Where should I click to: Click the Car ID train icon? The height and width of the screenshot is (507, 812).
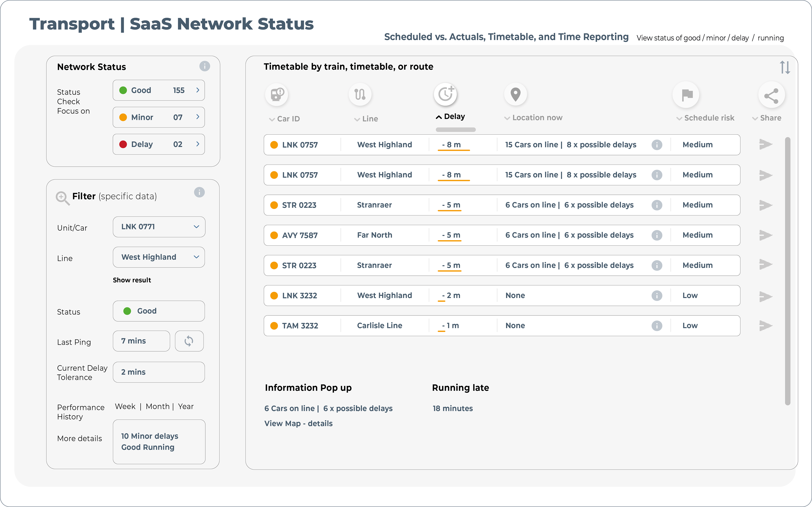[277, 94]
